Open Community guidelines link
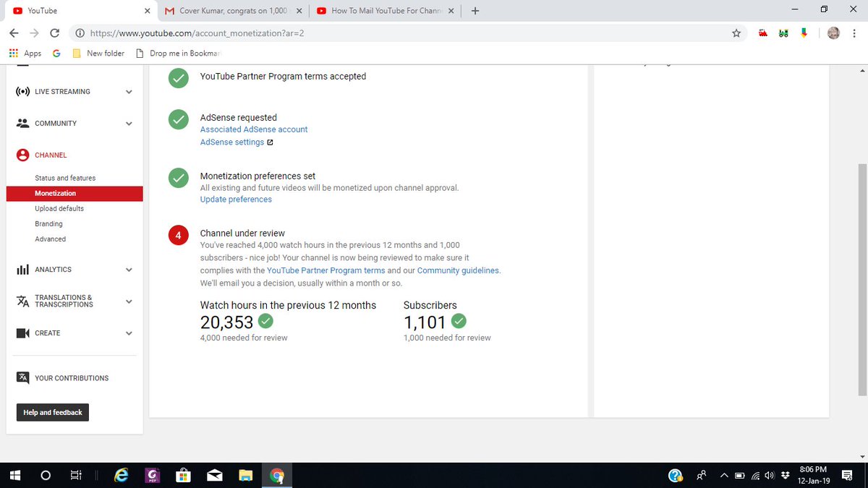The height and width of the screenshot is (488, 868). pyautogui.click(x=458, y=270)
